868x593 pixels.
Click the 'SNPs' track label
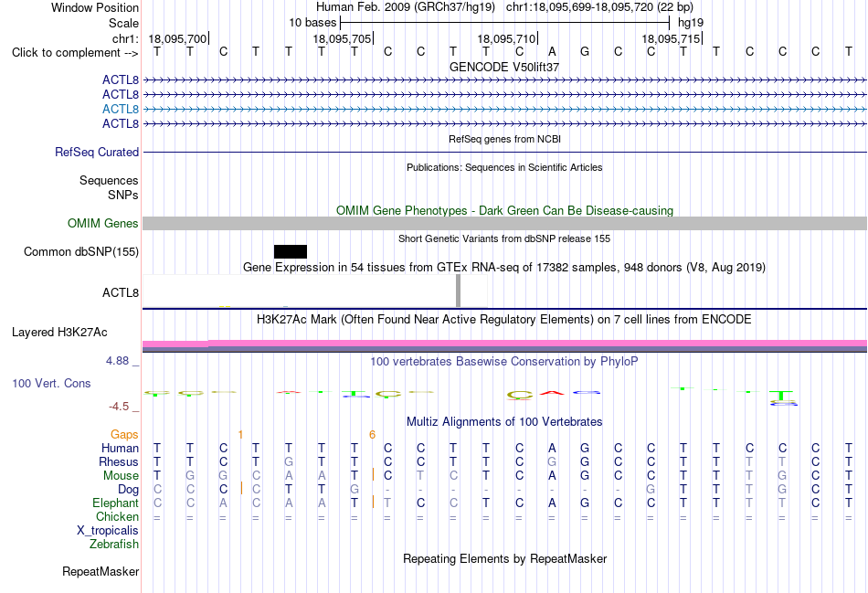[x=123, y=195]
